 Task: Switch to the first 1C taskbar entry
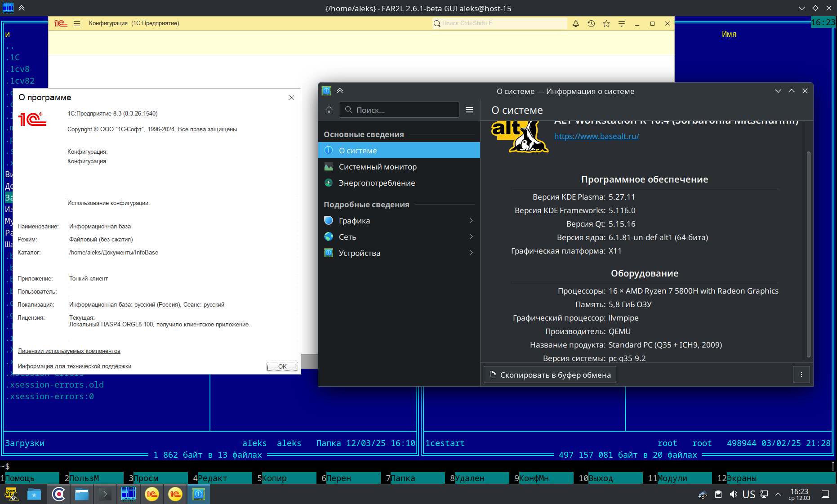[x=152, y=495]
